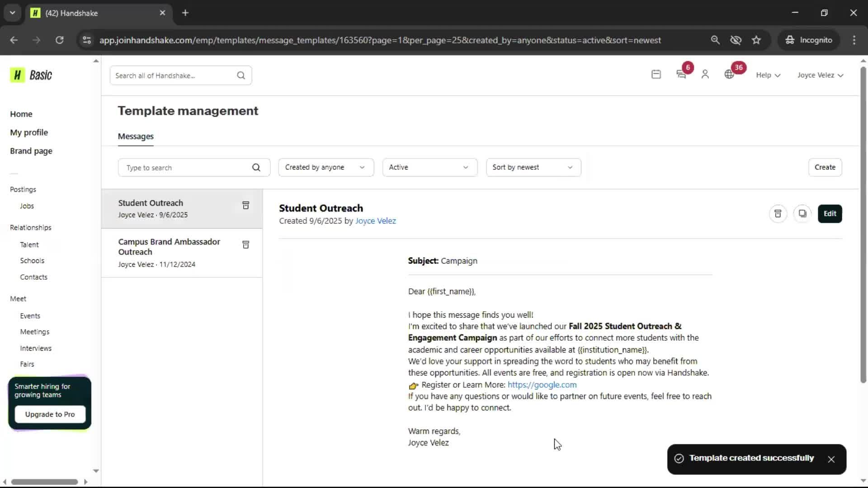868x488 pixels.
Task: Click the magnifier in template search field
Action: 256,168
